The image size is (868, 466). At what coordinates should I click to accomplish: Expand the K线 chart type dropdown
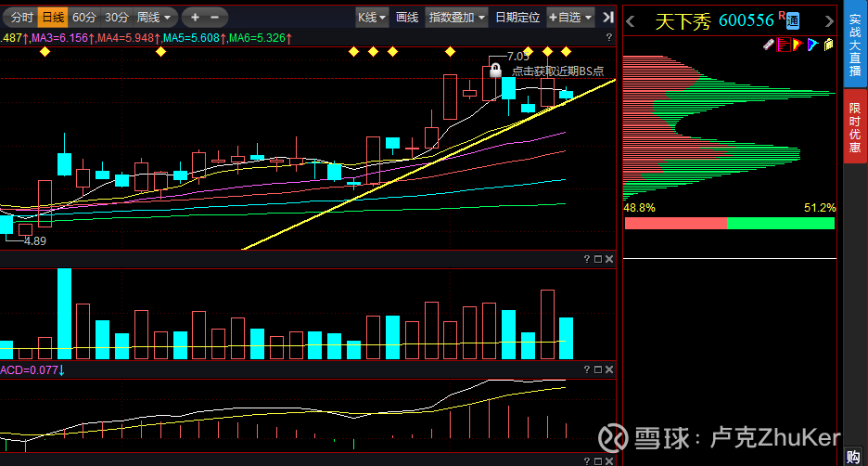[371, 17]
